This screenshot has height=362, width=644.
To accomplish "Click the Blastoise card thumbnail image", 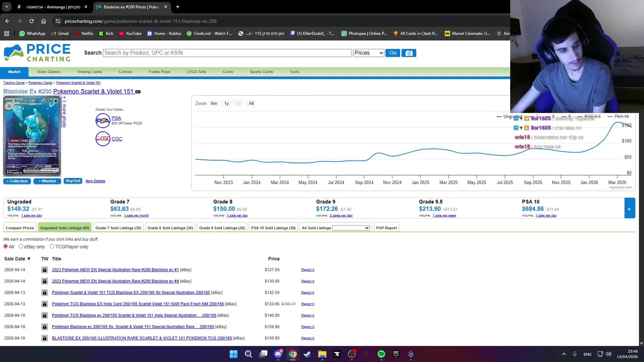I will [x=32, y=136].
